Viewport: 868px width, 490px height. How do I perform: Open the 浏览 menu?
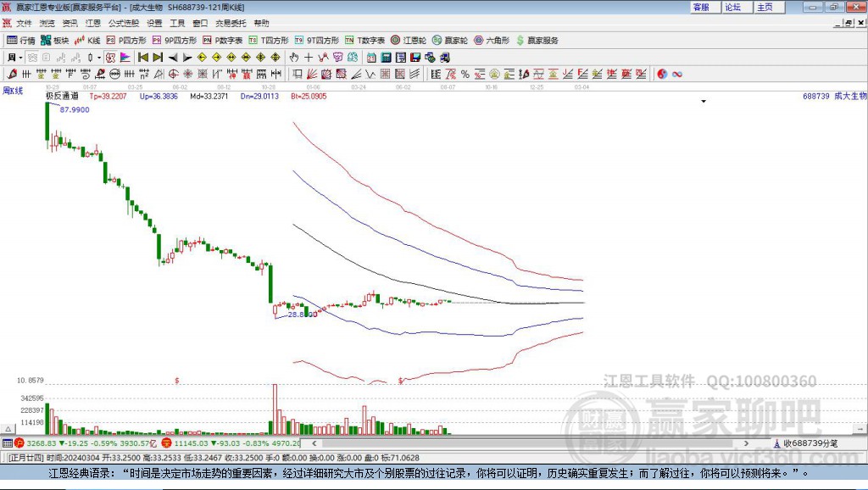pyautogui.click(x=47, y=23)
